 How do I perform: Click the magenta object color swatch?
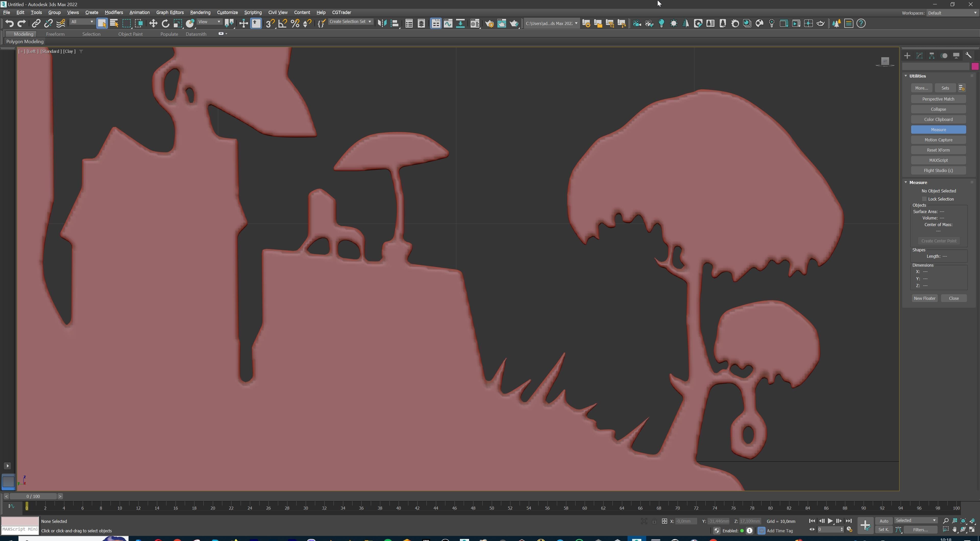click(975, 67)
